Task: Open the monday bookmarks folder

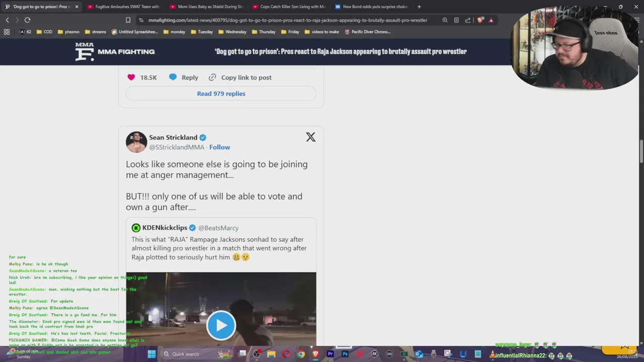Action: click(x=174, y=32)
